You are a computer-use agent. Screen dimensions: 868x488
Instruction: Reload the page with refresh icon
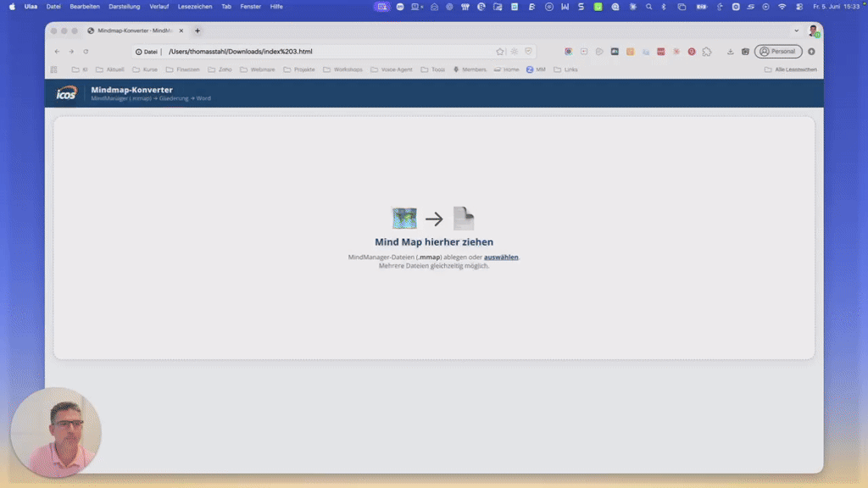86,52
